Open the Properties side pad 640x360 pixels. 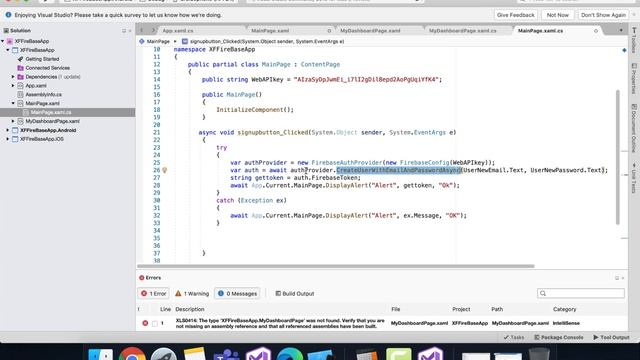click(x=634, y=78)
